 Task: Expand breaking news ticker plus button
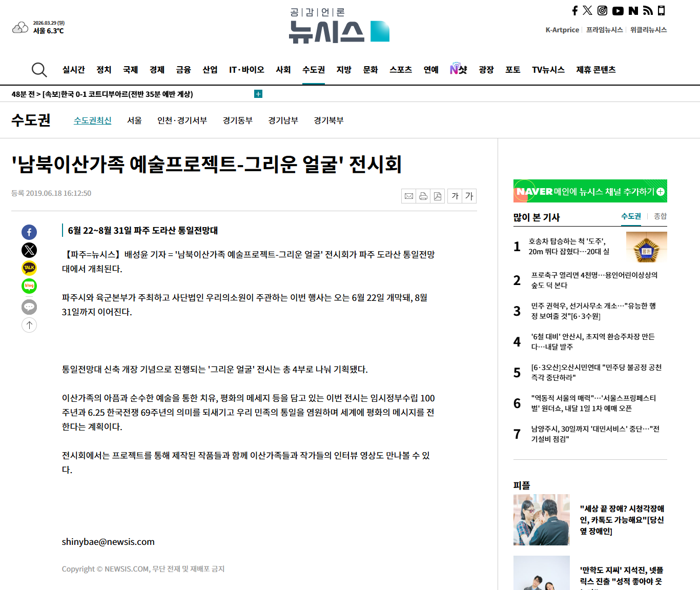258,94
